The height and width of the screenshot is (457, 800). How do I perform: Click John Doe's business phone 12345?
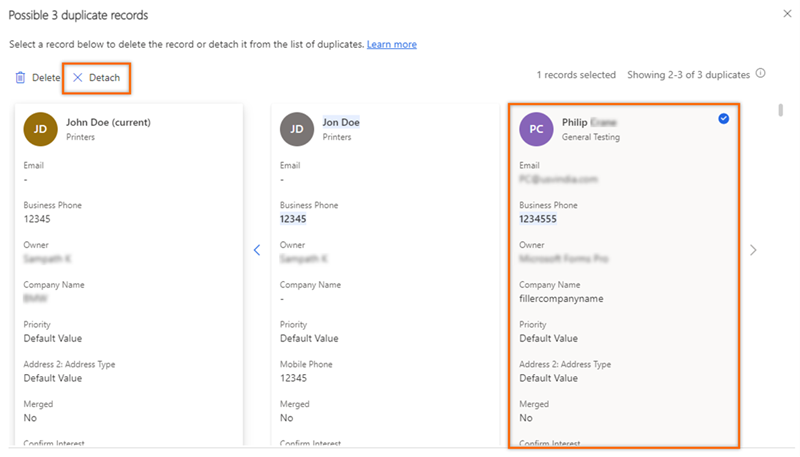[x=37, y=219]
